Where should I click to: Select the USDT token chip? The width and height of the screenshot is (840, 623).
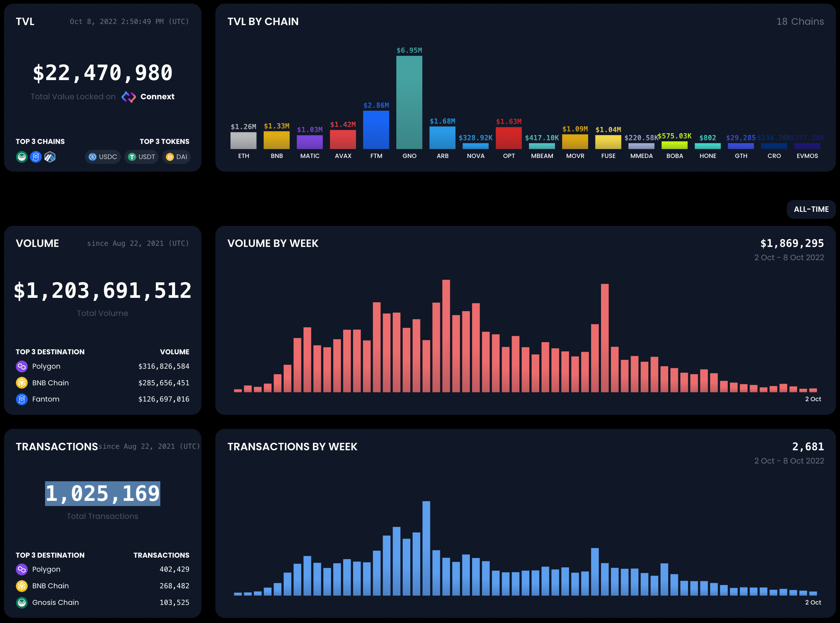[x=141, y=157]
